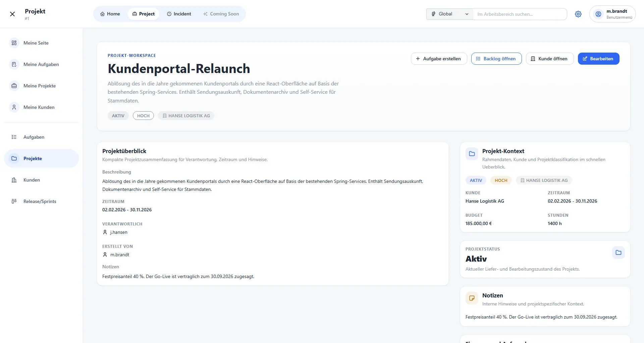Click j.hansen under Verantwortlich
The width and height of the screenshot is (644, 343).
119,232
